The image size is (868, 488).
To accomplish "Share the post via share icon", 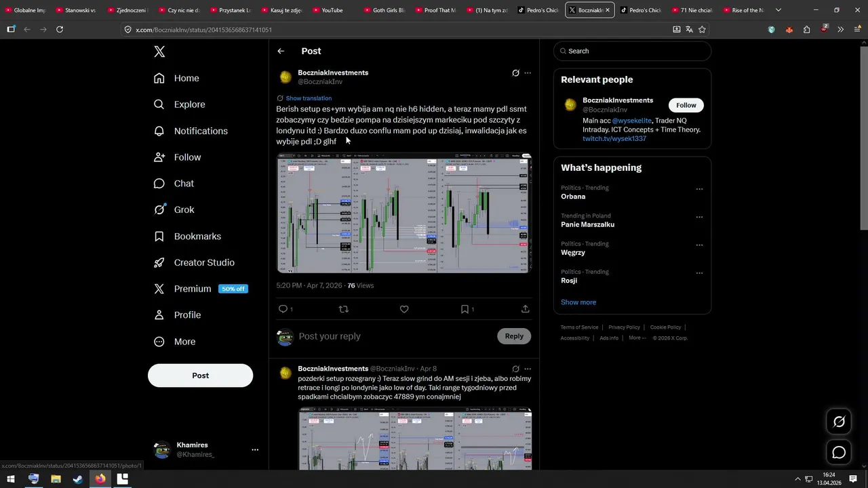I will pyautogui.click(x=525, y=309).
